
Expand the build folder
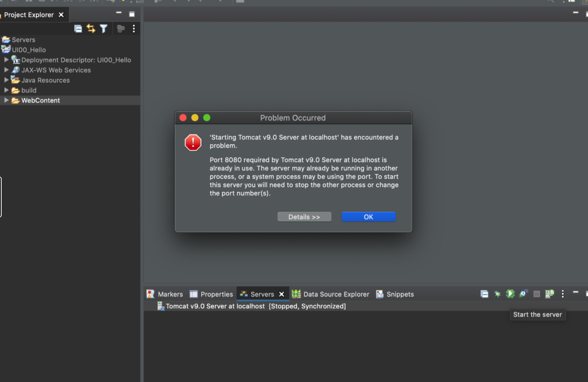click(6, 90)
